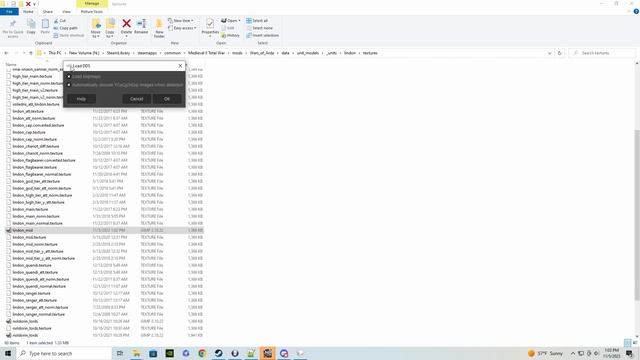Click the History icon in the ribbon
640x360 pixels.
click(x=224, y=36)
